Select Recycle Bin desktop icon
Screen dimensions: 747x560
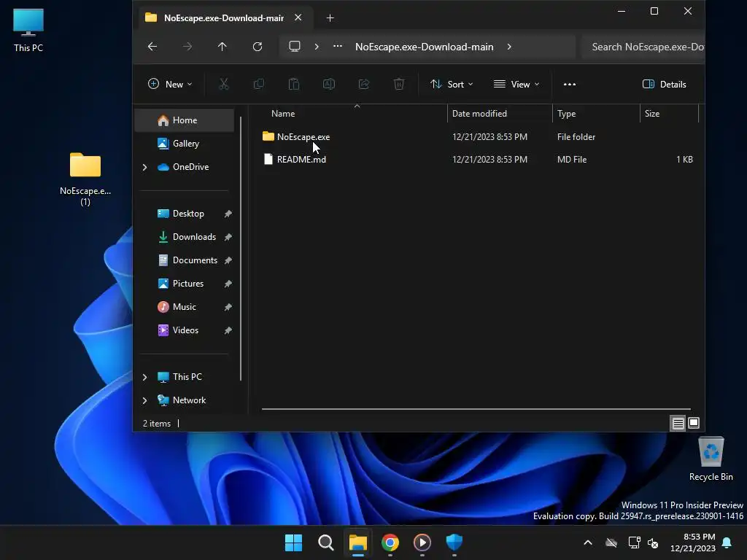(x=711, y=459)
